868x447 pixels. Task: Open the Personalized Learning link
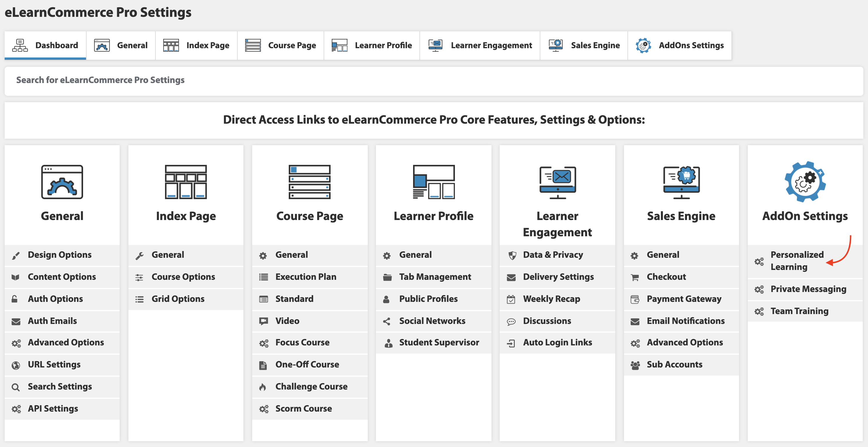[x=797, y=261]
